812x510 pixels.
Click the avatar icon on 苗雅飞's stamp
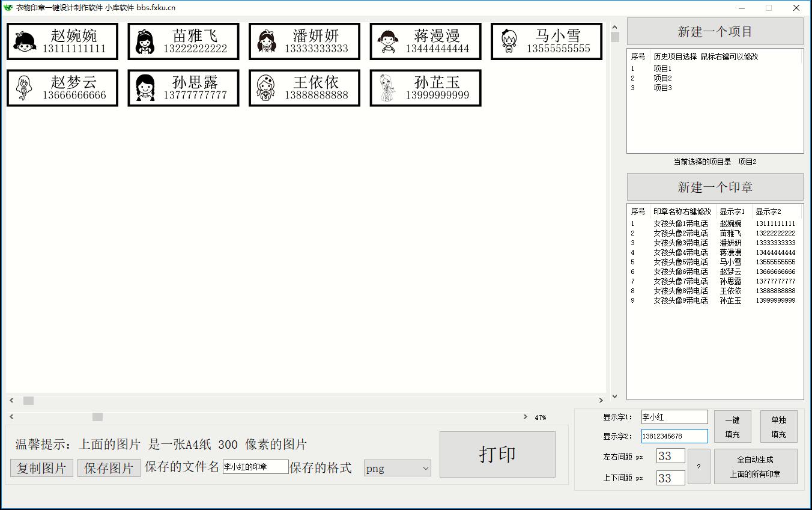[x=145, y=42]
